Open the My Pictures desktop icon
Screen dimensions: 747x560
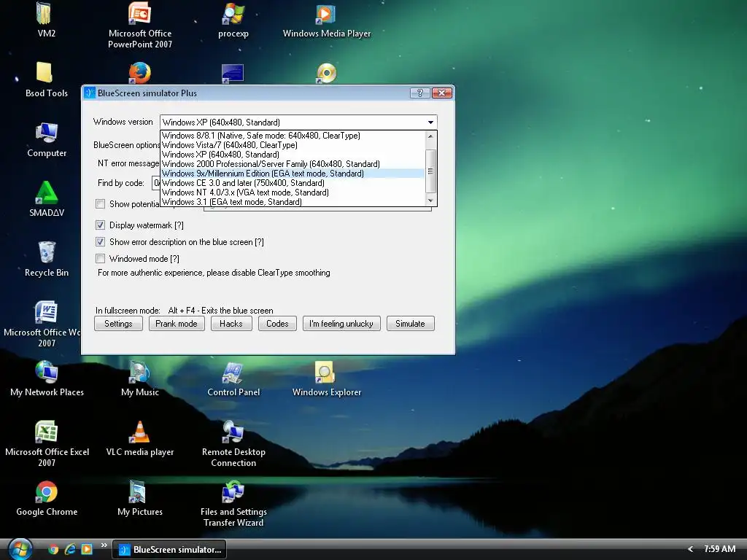[139, 498]
